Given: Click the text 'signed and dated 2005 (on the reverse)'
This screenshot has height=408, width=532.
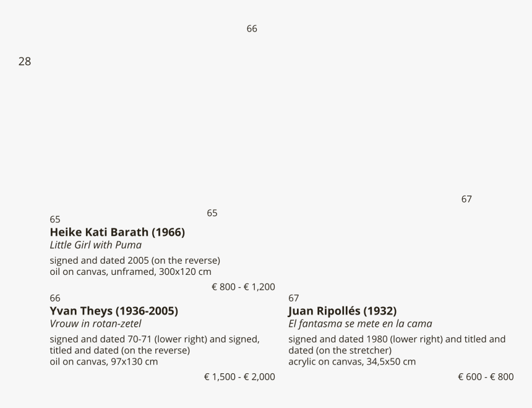Looking at the screenshot, I should pos(135,261).
